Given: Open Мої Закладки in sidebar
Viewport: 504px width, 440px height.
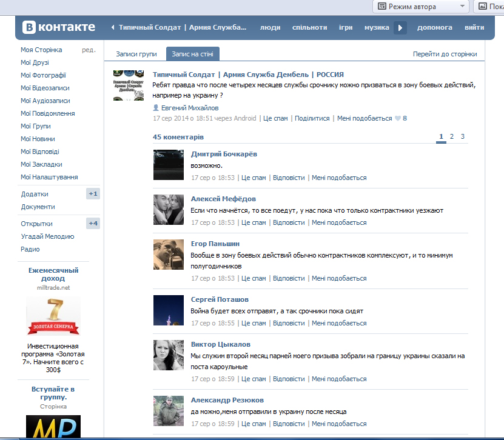Looking at the screenshot, I should (x=41, y=164).
